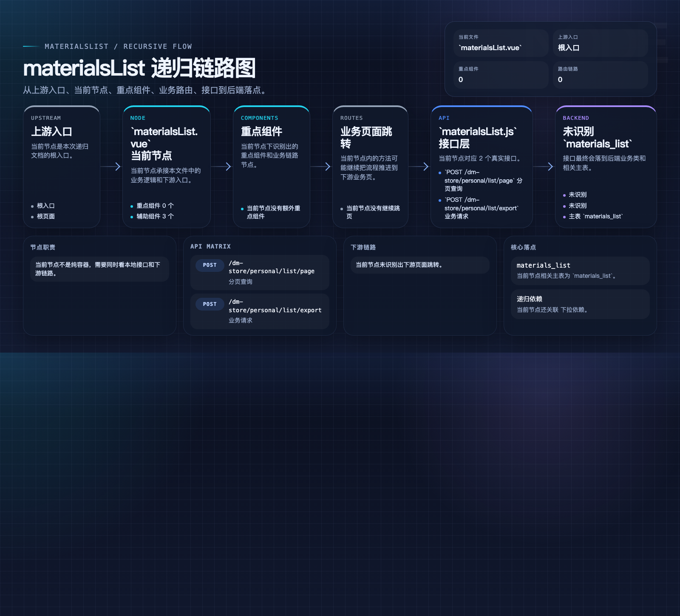This screenshot has height=616, width=680.
Task: Click the 辅助组件 3 个 bullet
Action: [x=152, y=216]
